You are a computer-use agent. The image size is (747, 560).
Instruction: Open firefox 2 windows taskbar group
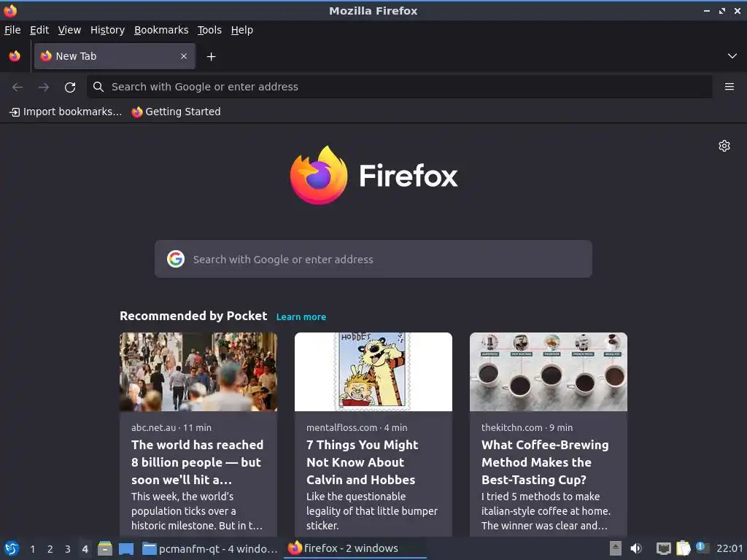[x=355, y=548]
